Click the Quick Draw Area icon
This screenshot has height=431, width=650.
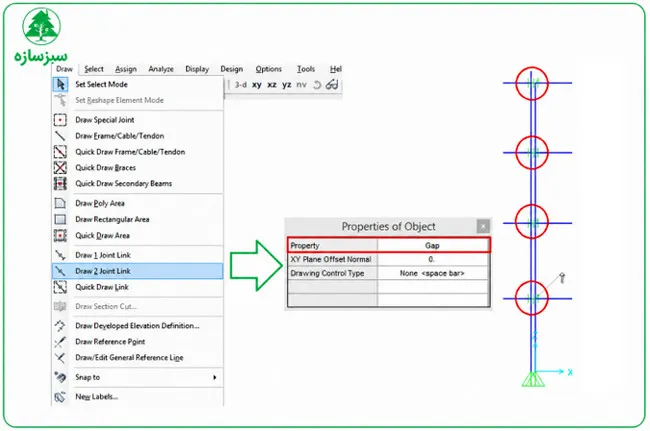(x=60, y=235)
